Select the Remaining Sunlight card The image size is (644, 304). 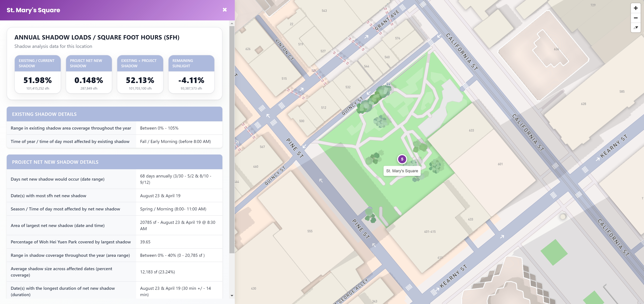[191, 74]
